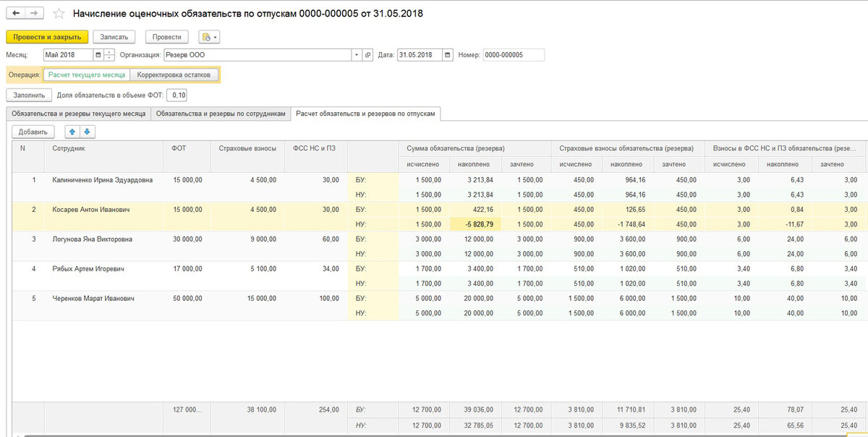Click the Номер field 0000-000005

(514, 55)
